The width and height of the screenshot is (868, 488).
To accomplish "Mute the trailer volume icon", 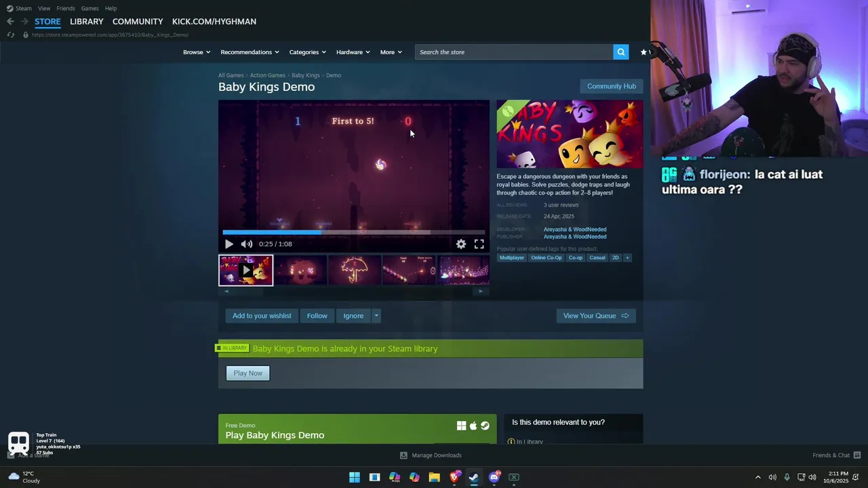I will click(x=247, y=244).
